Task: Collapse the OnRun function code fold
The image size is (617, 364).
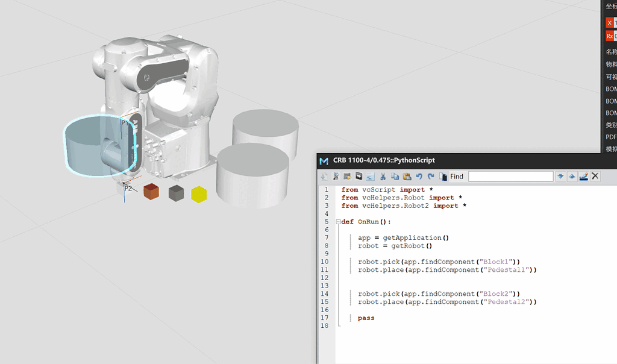Action: [x=337, y=221]
